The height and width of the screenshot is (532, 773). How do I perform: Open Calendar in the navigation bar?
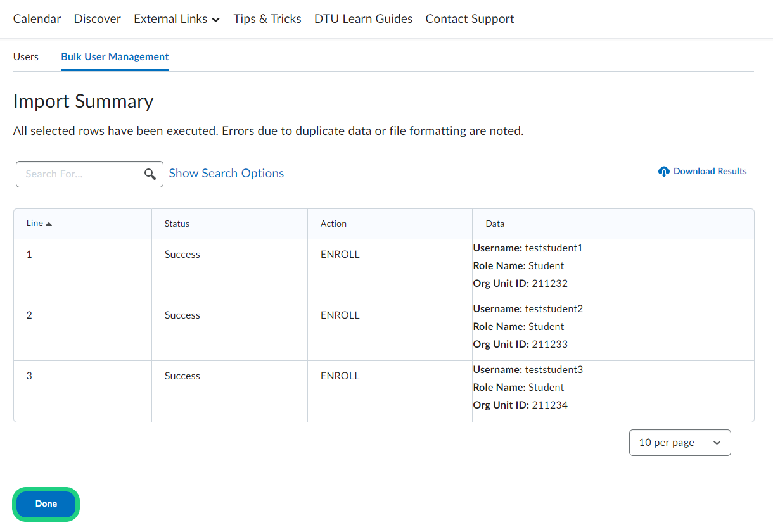pyautogui.click(x=37, y=19)
